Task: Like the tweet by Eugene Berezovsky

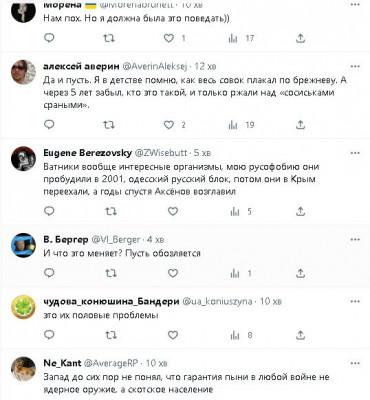Action: point(173,211)
